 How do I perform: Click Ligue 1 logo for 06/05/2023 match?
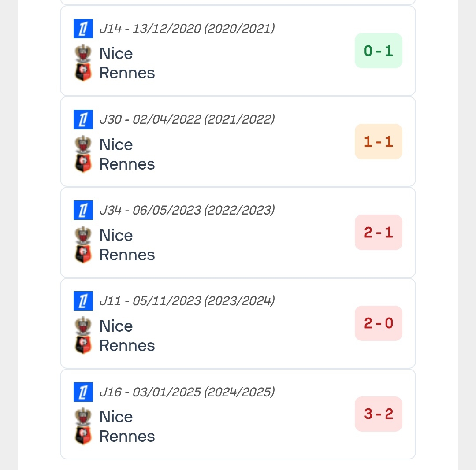click(x=83, y=210)
